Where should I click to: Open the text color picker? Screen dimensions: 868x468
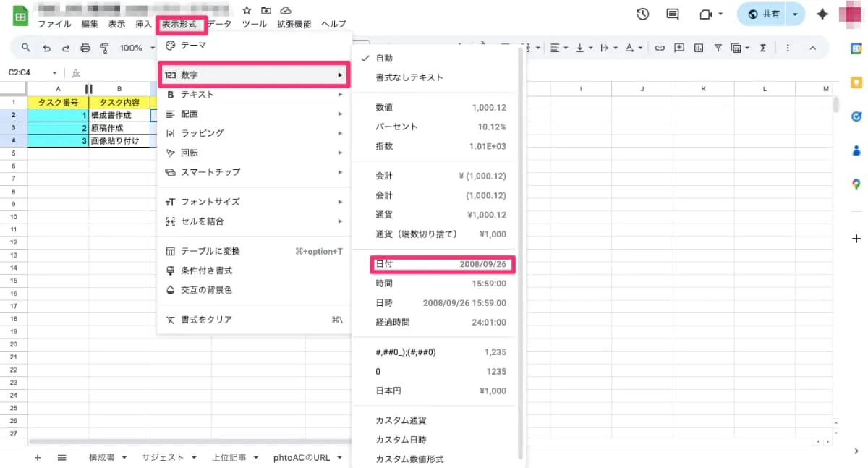[x=631, y=48]
